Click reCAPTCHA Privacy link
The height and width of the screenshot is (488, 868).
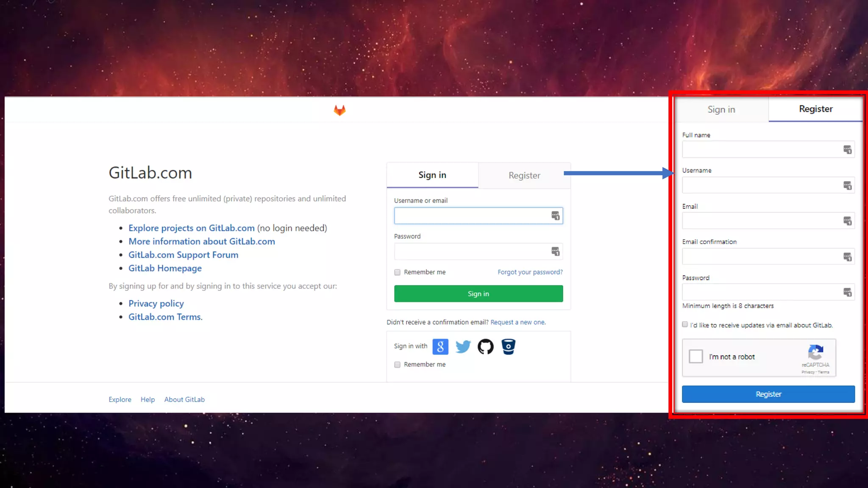(x=808, y=372)
